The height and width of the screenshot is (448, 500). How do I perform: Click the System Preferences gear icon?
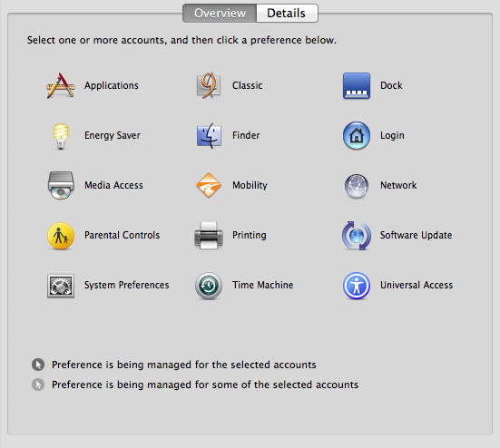pyautogui.click(x=61, y=286)
